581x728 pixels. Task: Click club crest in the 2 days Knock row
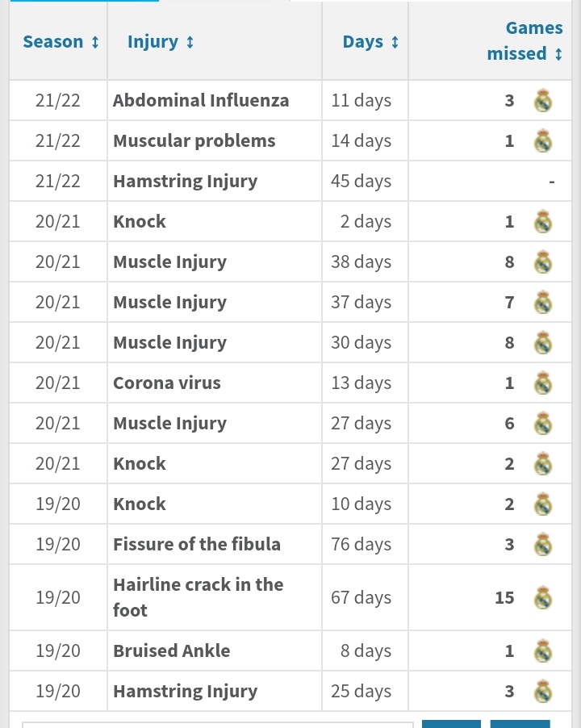[543, 221]
